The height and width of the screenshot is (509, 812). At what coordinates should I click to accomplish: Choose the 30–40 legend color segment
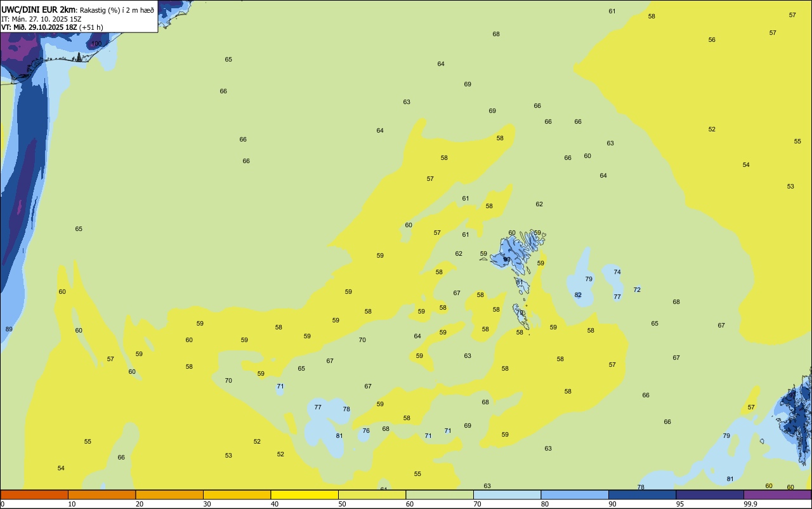(237, 494)
